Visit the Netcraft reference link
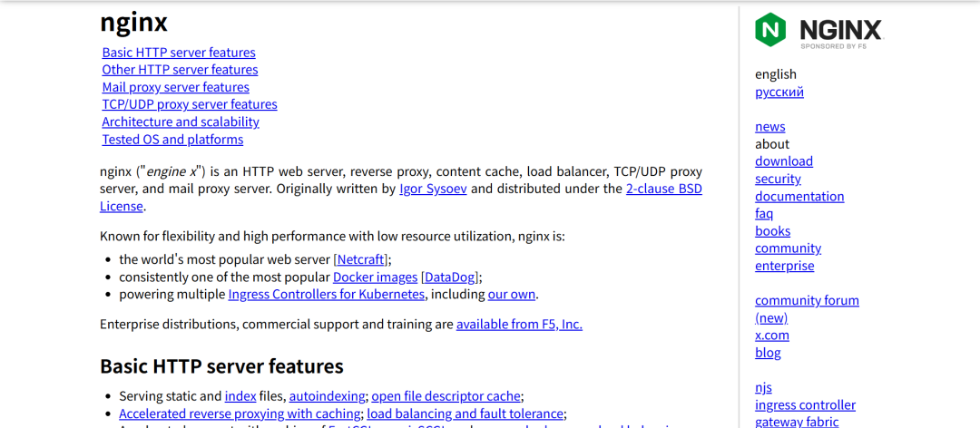 362,259
